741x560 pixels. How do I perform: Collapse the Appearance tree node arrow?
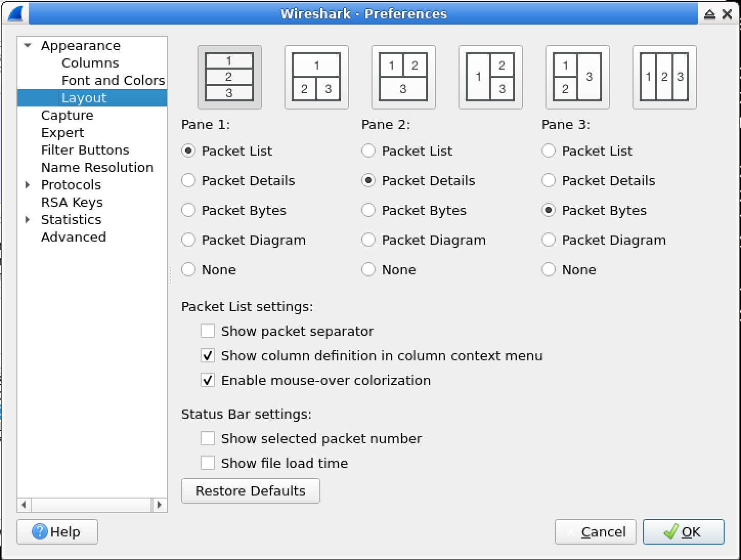pyautogui.click(x=28, y=46)
